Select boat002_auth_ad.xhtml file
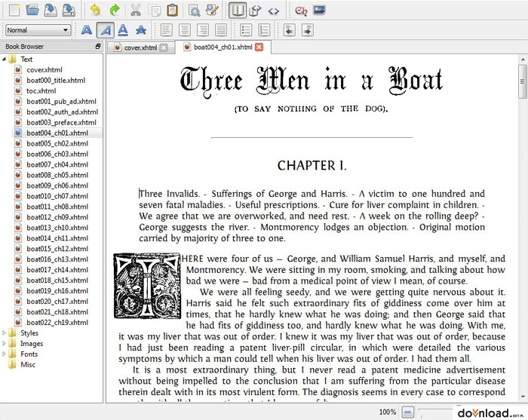Image resolution: width=528 pixels, height=420 pixels. pyautogui.click(x=63, y=112)
